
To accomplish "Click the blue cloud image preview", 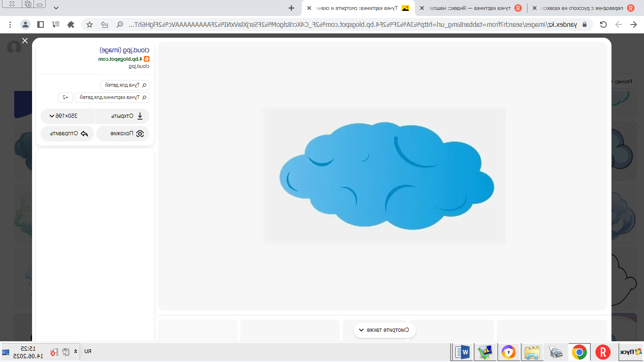I will pos(385,176).
